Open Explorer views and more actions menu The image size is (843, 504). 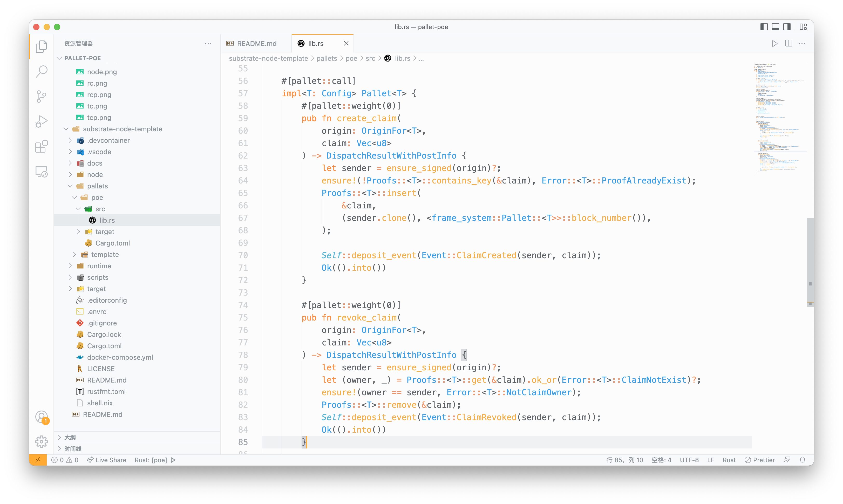click(208, 44)
